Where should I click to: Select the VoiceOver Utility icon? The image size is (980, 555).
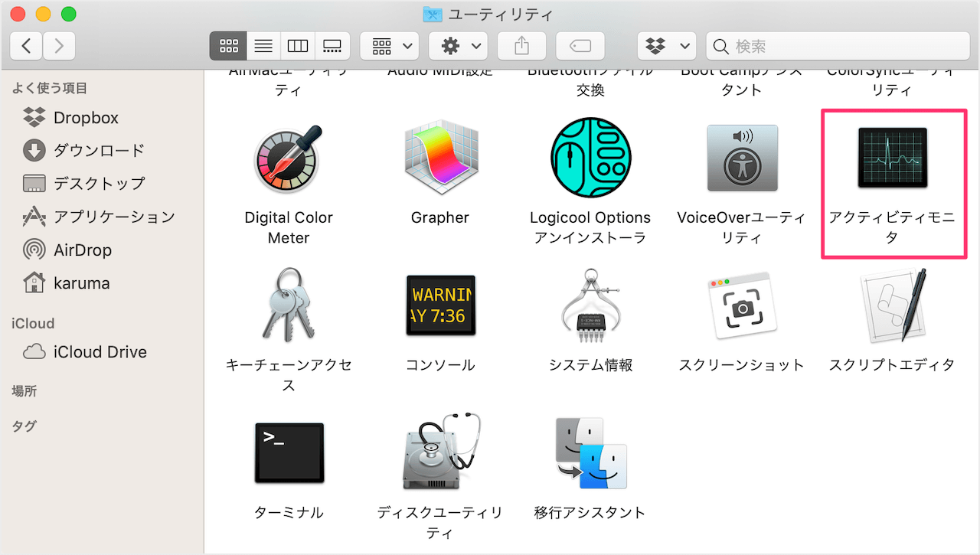(x=742, y=158)
